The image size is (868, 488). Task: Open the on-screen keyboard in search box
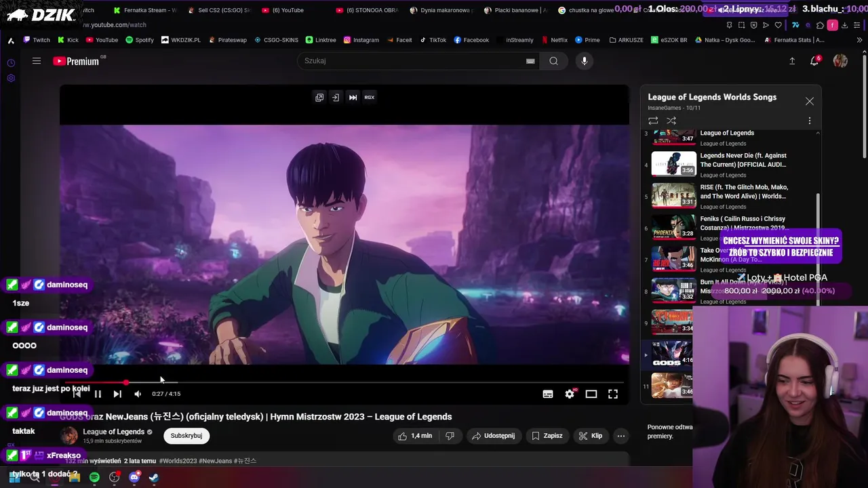click(x=530, y=61)
